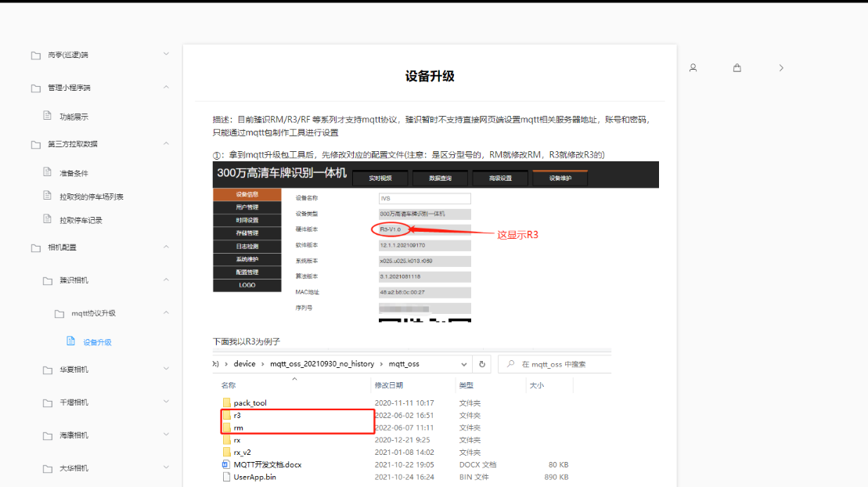868x487 pixels.
Task: Expand the 华夏相机 chevron
Action: (166, 369)
